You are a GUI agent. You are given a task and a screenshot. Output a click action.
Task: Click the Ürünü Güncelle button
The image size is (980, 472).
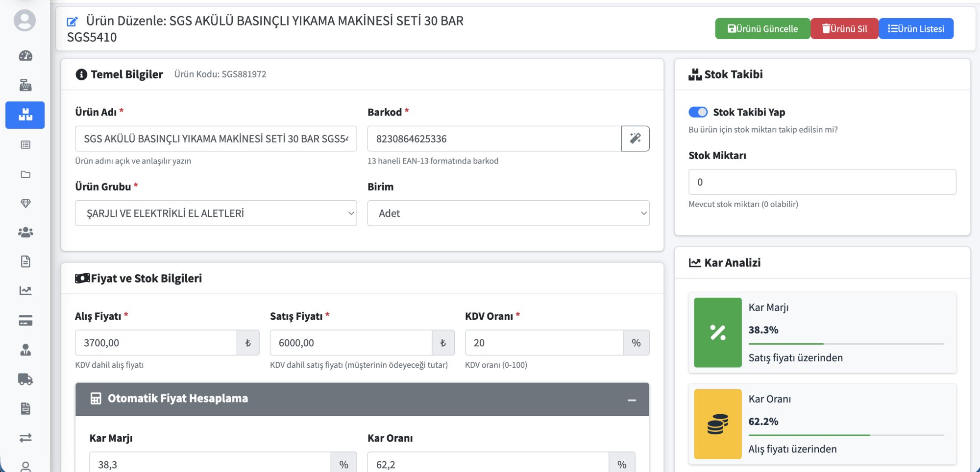[x=762, y=29]
